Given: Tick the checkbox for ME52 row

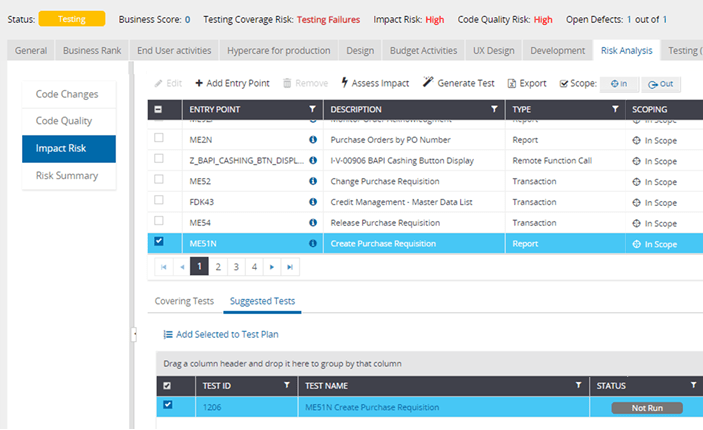Looking at the screenshot, I should click(x=159, y=179).
